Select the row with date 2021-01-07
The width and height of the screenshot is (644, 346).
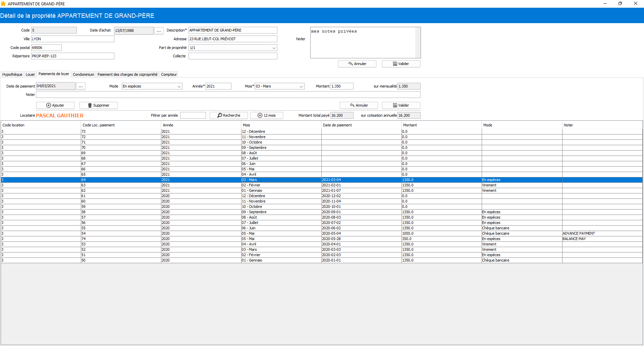[322, 190]
